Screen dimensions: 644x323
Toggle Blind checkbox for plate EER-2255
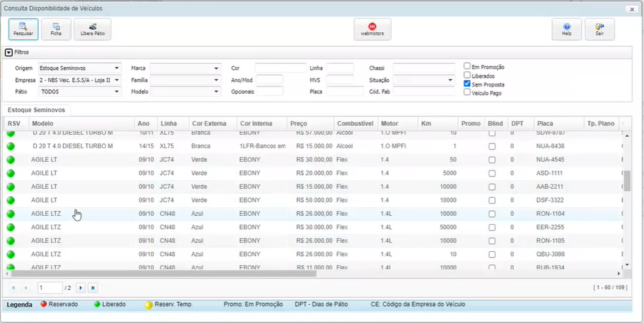click(492, 227)
